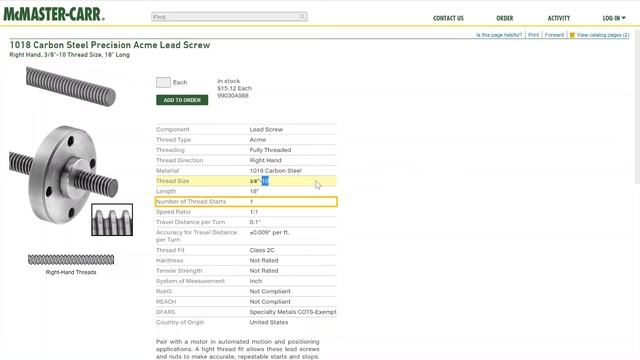The image size is (640, 360).
Task: Click the price $15.12 Each text
Action: pos(234,88)
